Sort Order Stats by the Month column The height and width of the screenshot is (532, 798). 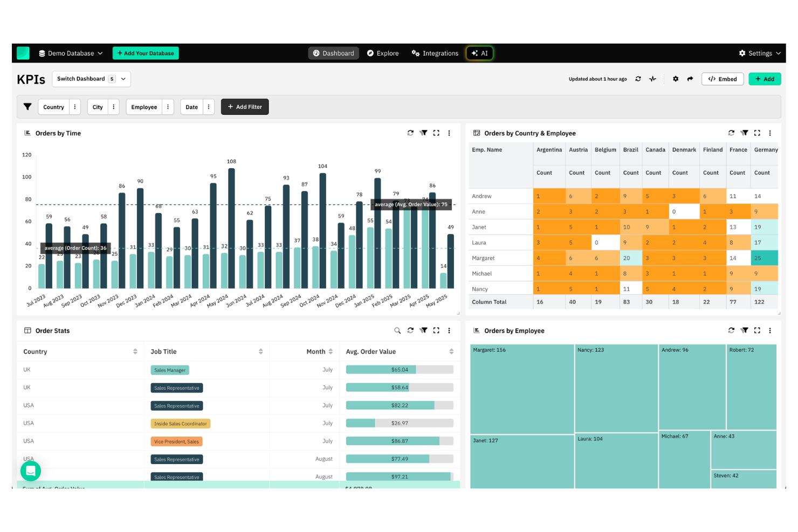click(x=330, y=351)
